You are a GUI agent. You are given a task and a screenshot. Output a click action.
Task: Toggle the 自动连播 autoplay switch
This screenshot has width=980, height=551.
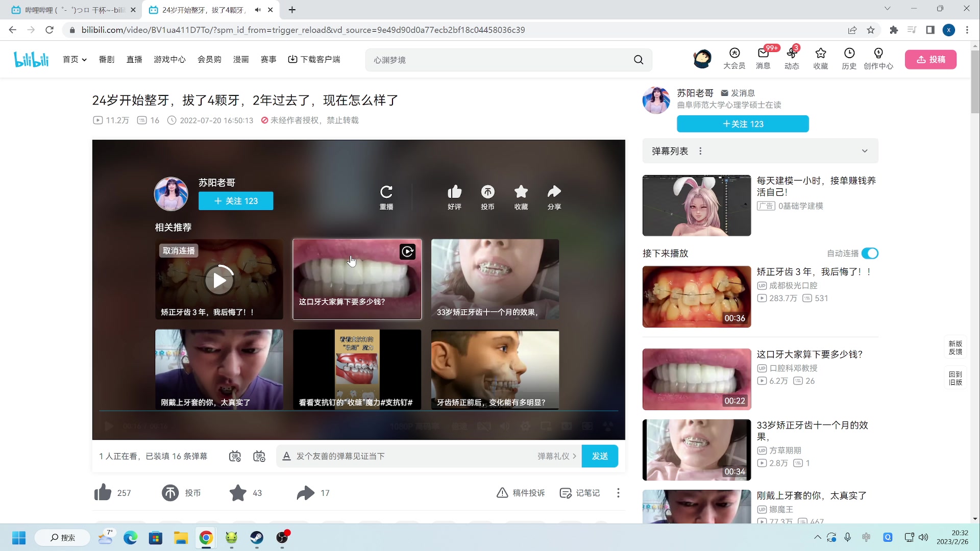[870, 254]
